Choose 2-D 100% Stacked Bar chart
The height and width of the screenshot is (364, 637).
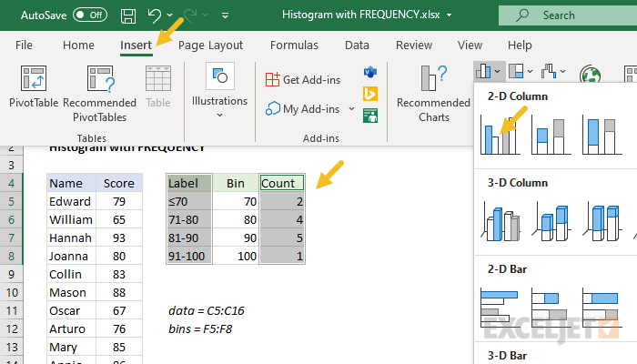pyautogui.click(x=602, y=308)
